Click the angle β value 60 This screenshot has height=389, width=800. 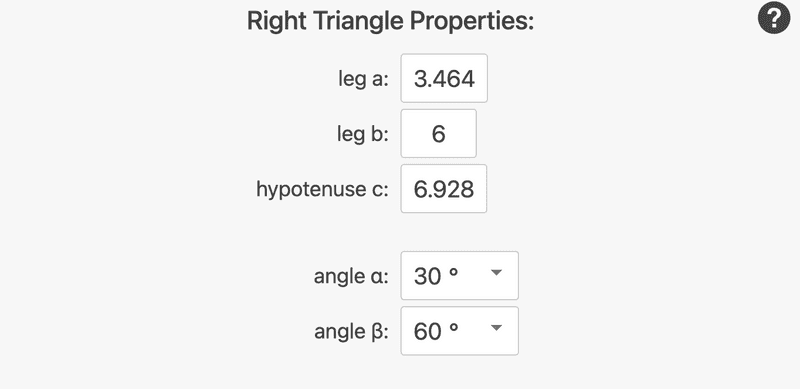click(427, 331)
